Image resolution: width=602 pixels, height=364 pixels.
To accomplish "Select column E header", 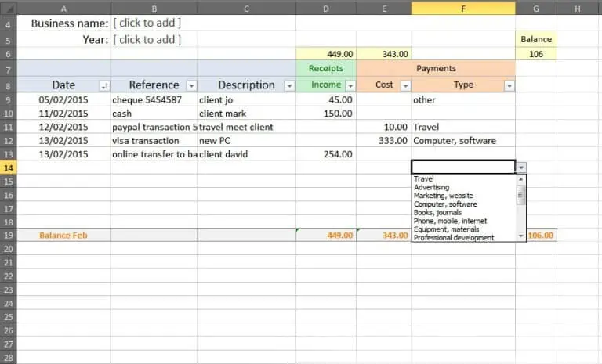I will click(384, 9).
